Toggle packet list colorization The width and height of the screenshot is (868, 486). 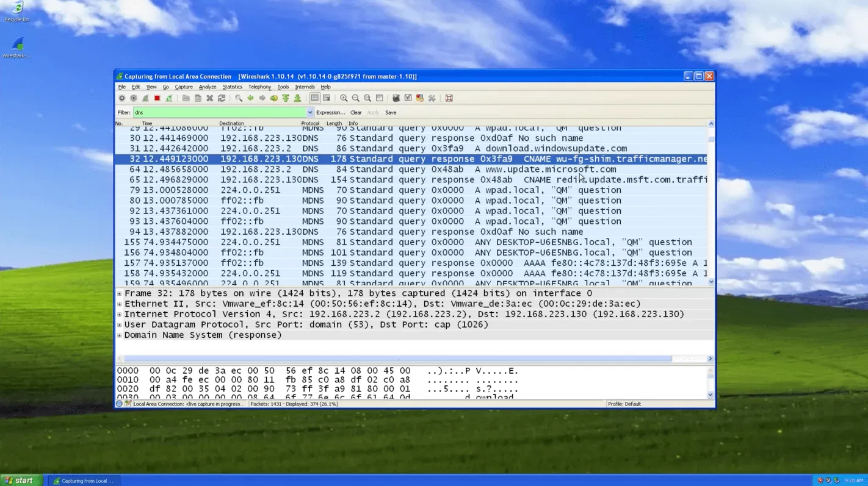[x=314, y=98]
